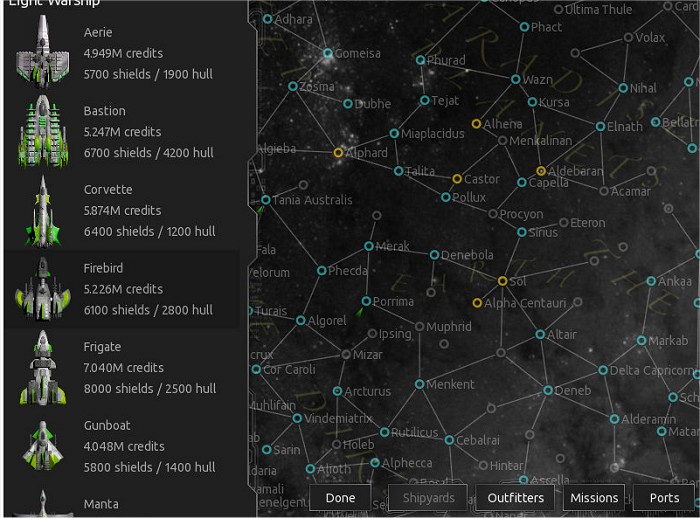Pick the Dubhe system node
The height and width of the screenshot is (518, 700).
(x=348, y=104)
